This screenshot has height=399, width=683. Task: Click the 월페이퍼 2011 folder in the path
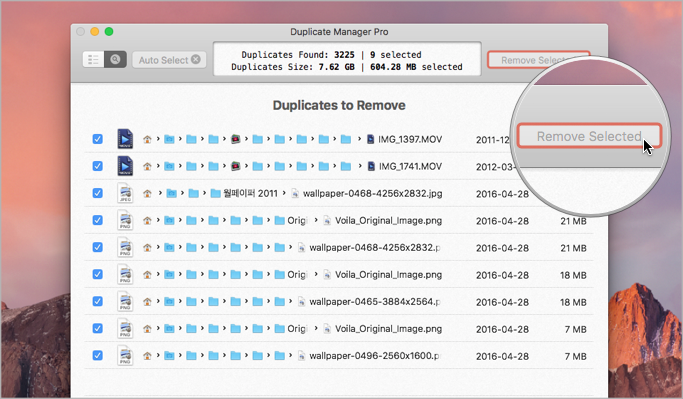pyautogui.click(x=244, y=193)
